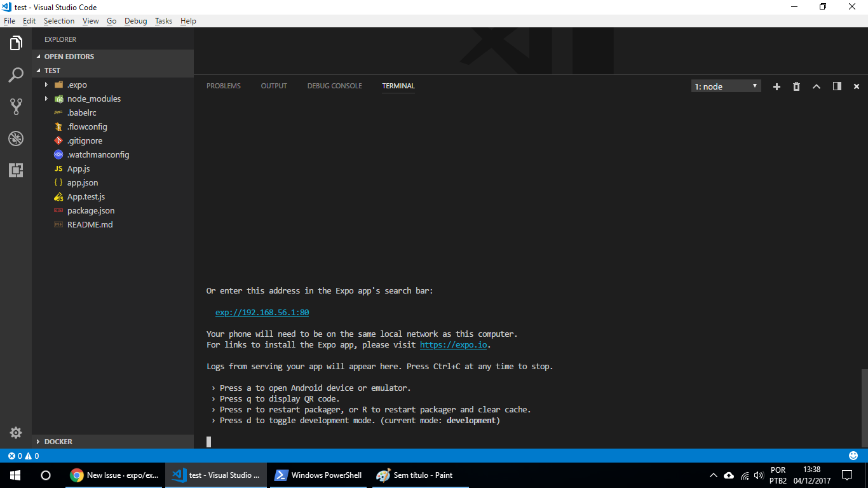Open the Debug menu in the menu bar
868x488 pixels.
[135, 20]
